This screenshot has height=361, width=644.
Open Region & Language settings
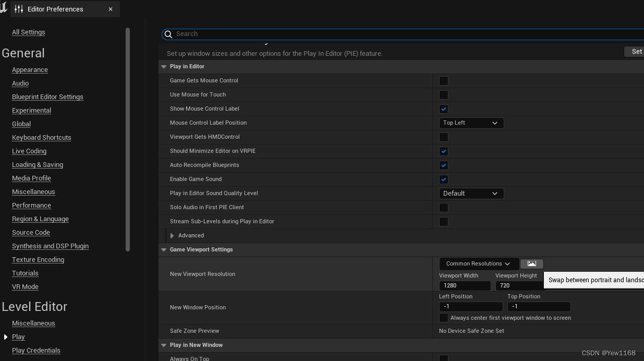40,219
